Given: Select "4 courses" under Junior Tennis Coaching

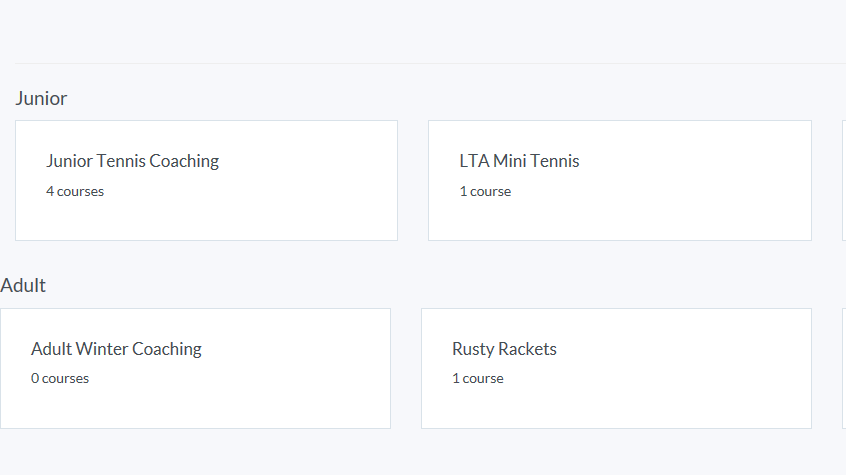Looking at the screenshot, I should tap(75, 191).
